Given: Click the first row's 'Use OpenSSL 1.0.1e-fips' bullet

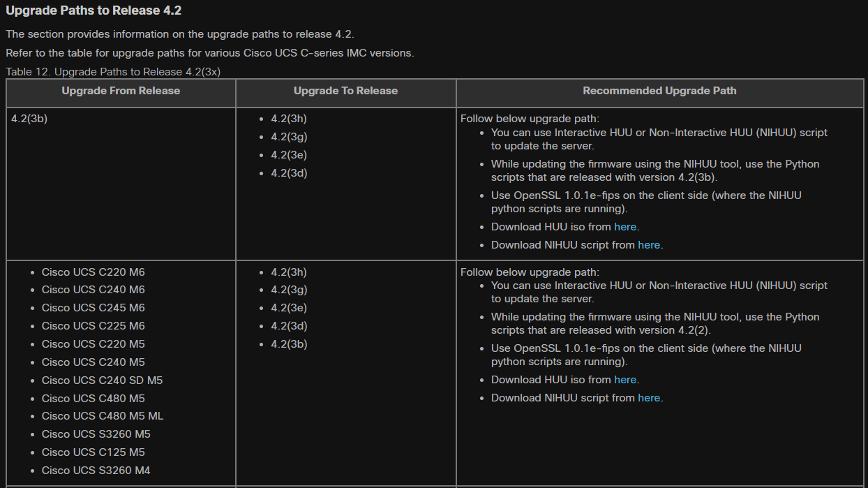Looking at the screenshot, I should click(646, 202).
